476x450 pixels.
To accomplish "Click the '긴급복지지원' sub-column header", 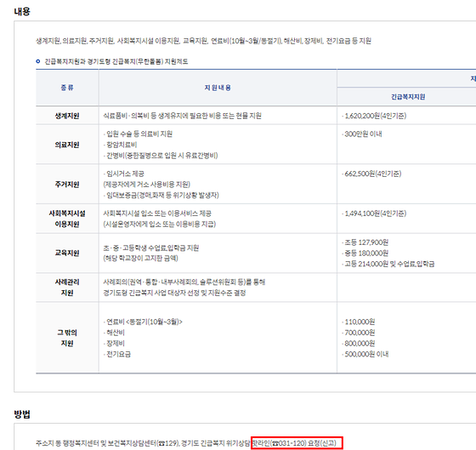I will coord(408,97).
